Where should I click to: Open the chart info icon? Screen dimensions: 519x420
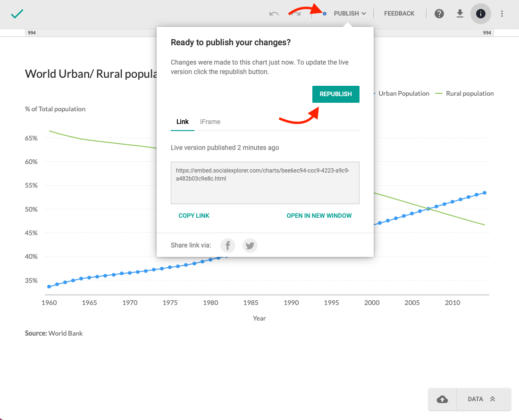point(481,14)
